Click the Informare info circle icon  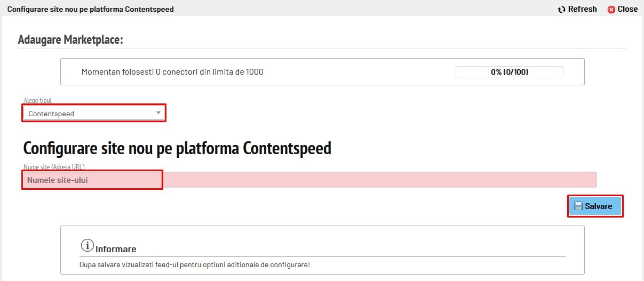[x=87, y=245]
